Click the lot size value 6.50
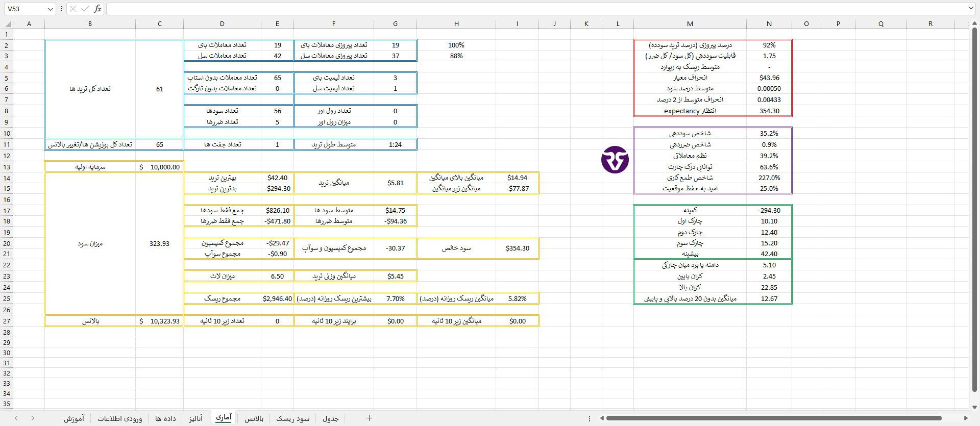Image resolution: width=980 pixels, height=426 pixels. pyautogui.click(x=277, y=276)
